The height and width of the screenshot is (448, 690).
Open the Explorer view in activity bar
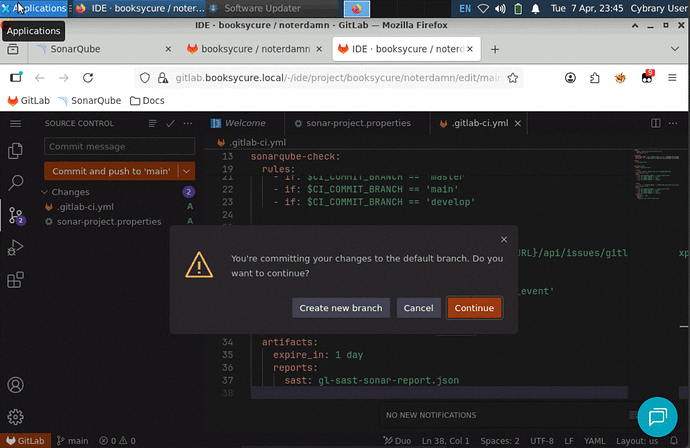[x=15, y=151]
